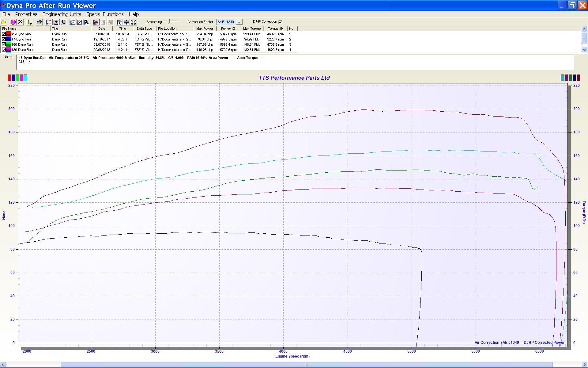The image size is (588, 368).
Task: Uncheck the 160-Dyno Run visibility checkbox
Action: 4,44
